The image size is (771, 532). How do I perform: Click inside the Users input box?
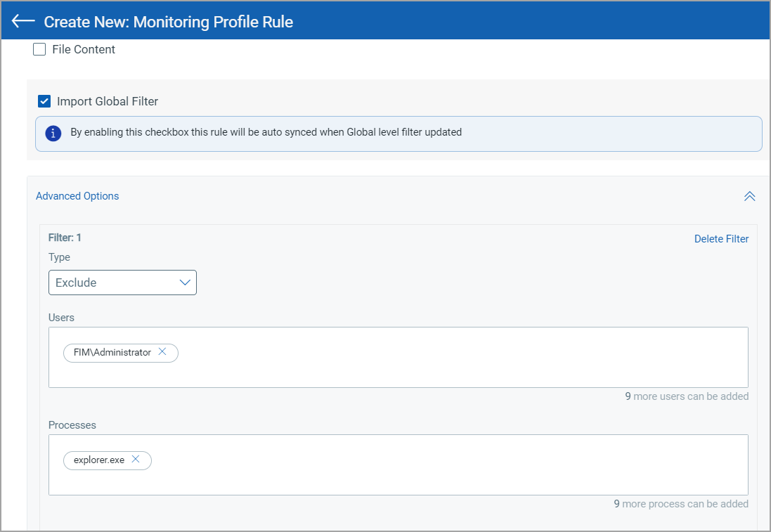(399, 358)
